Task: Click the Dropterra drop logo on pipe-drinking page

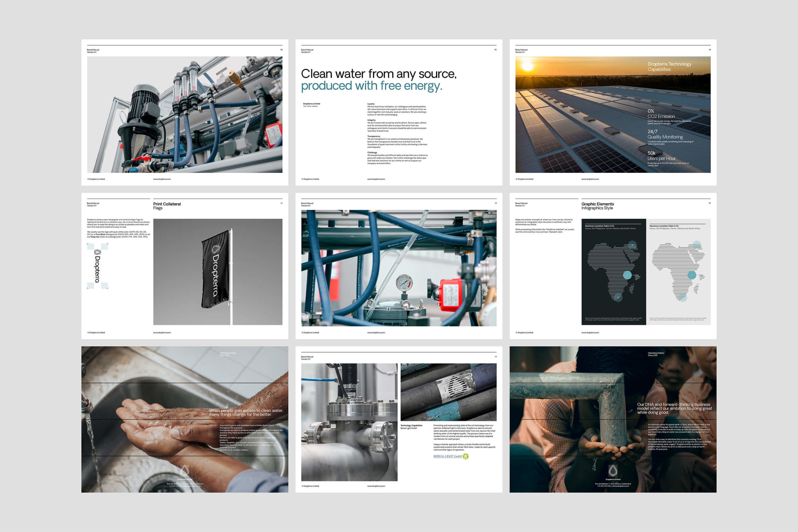Action: 613,471
